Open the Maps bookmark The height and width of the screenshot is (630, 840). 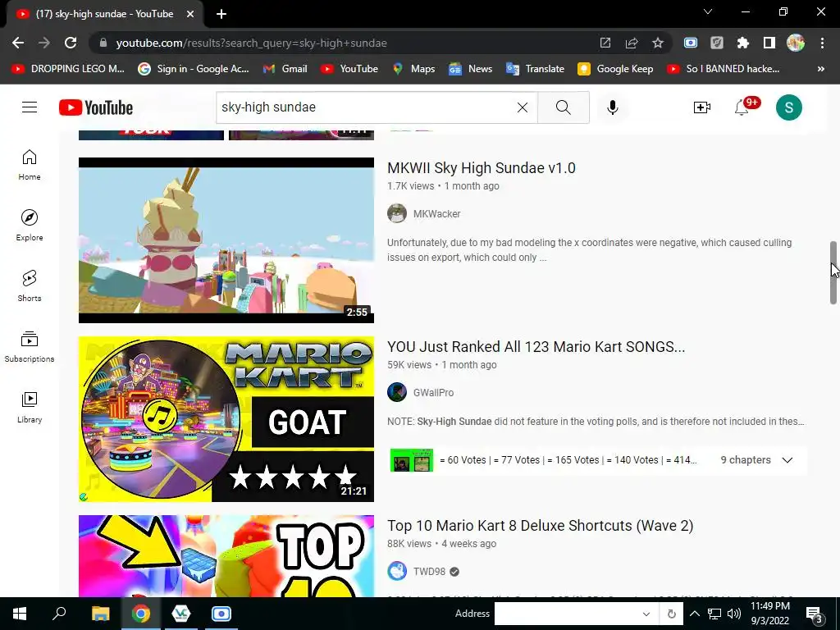pos(413,69)
